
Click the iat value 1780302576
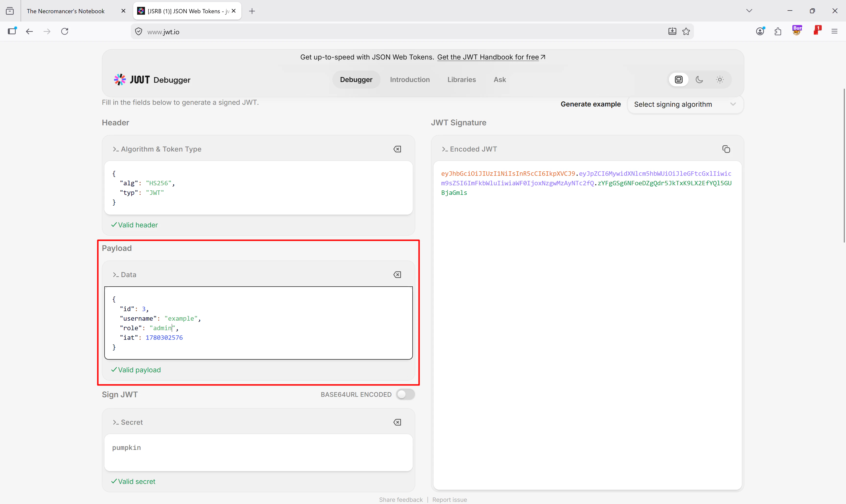coord(164,338)
